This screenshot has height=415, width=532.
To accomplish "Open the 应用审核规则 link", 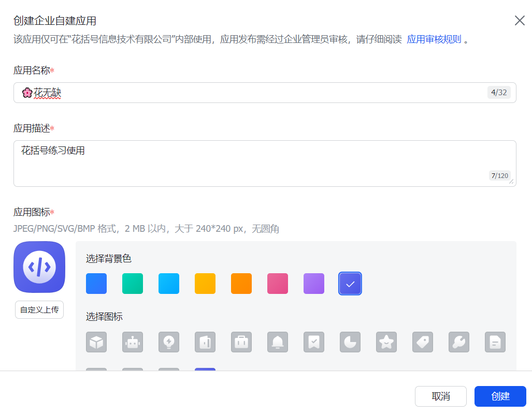I will pos(434,39).
